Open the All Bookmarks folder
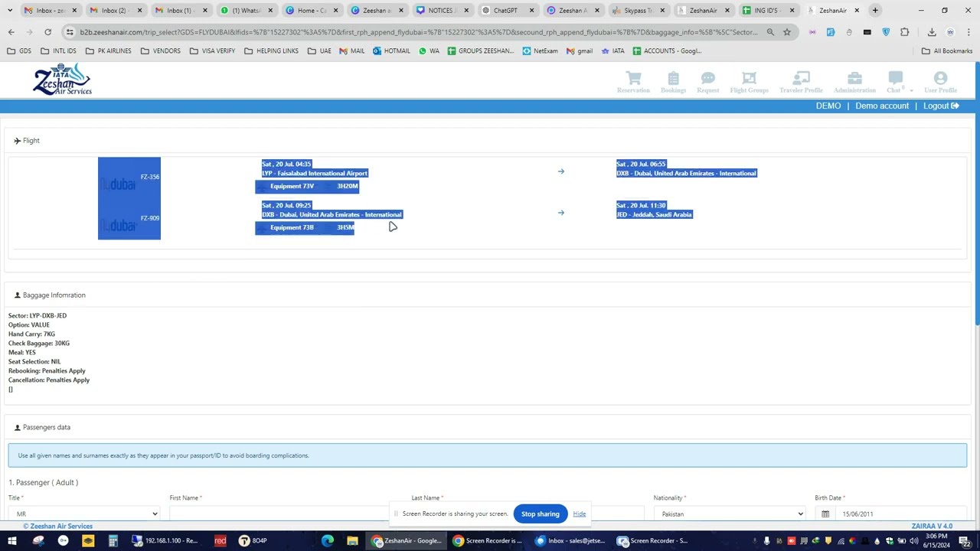Image resolution: width=980 pixels, height=551 pixels. click(x=947, y=51)
